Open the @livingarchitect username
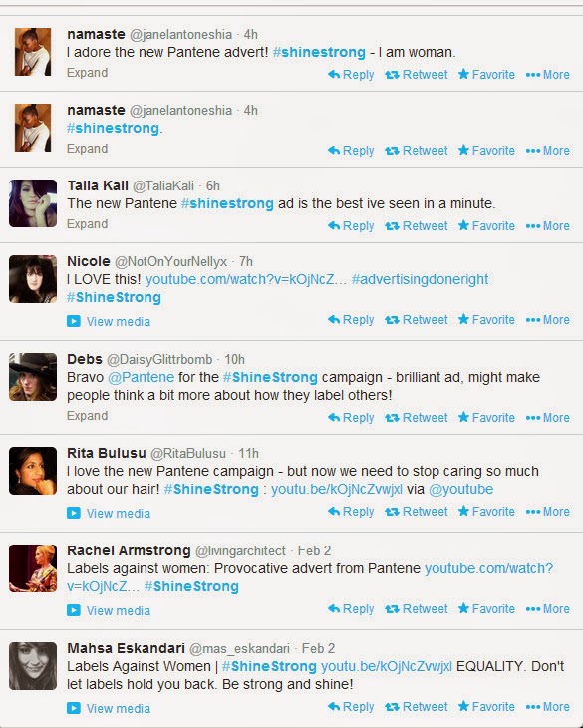Viewport: 583px width, 728px height. 240,551
